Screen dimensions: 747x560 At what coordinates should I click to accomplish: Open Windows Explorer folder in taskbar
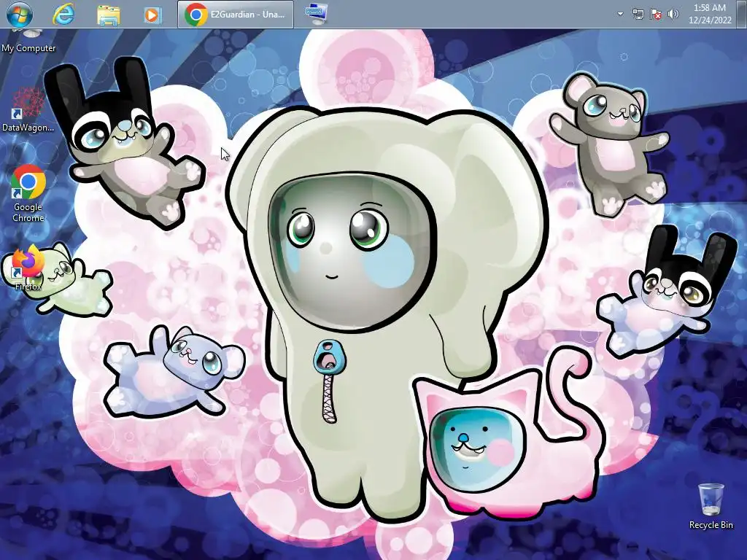tap(109, 15)
